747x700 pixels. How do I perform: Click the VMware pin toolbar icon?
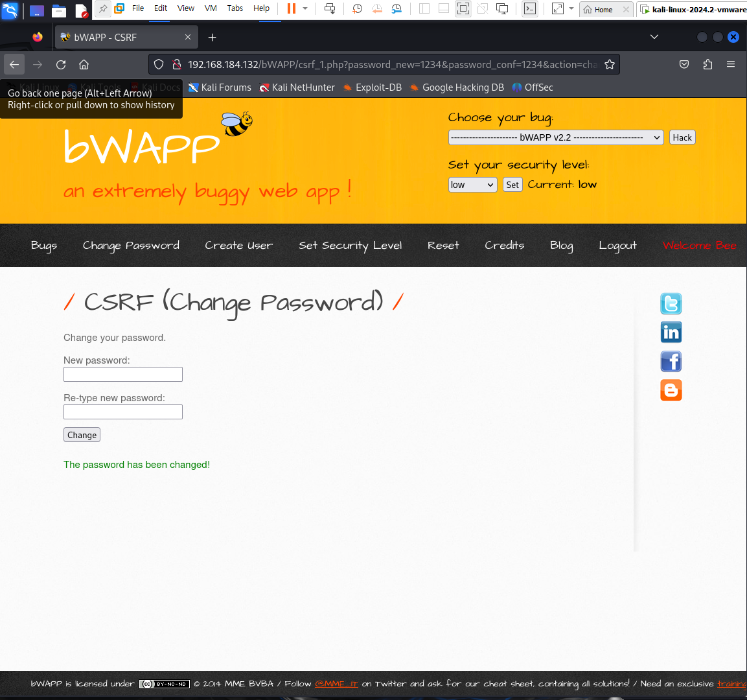103,8
